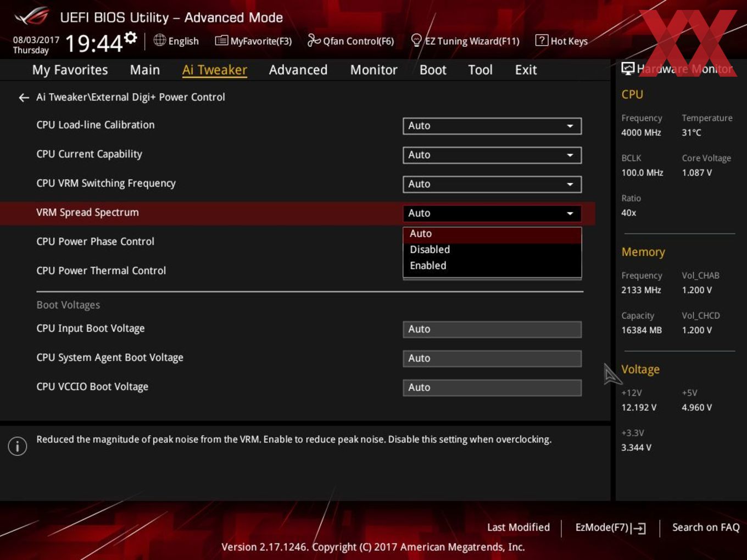Select the CPU Power Thermal Control label

101,271
